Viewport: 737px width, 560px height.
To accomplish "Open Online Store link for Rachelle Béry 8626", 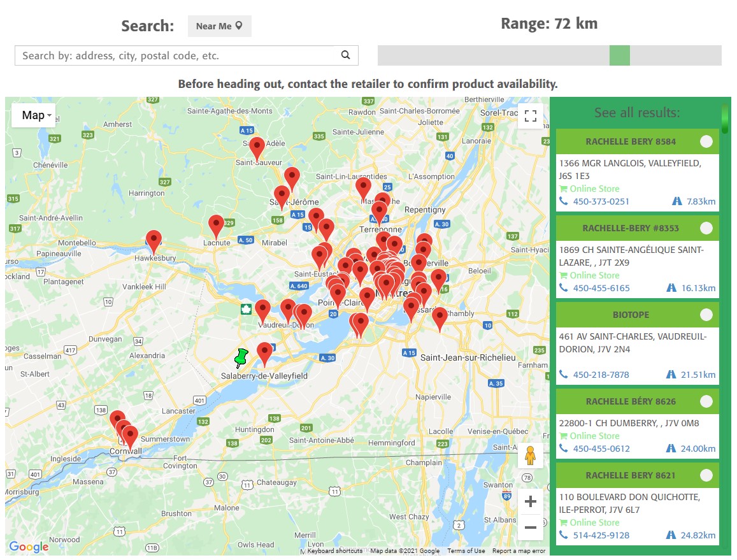I will click(594, 436).
